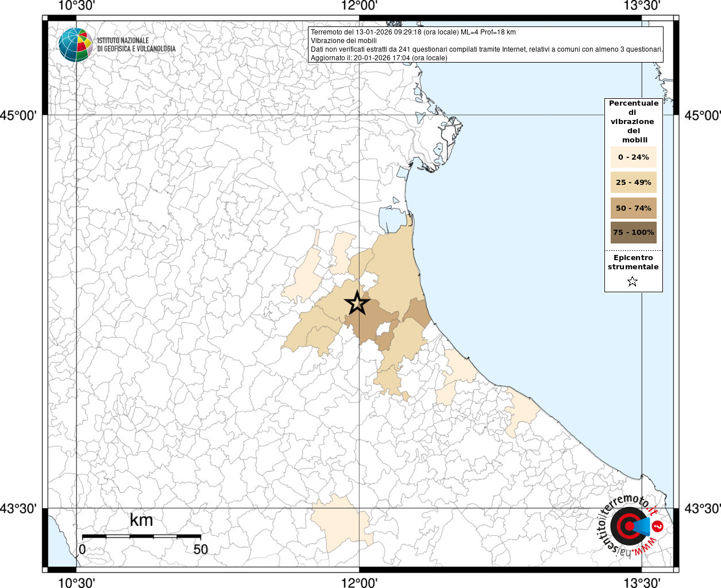Screen dimensions: 721x588
Task: Click the 'Istituto Nazionale di Geofisica e Vulcanologia' text
Action: [136, 45]
